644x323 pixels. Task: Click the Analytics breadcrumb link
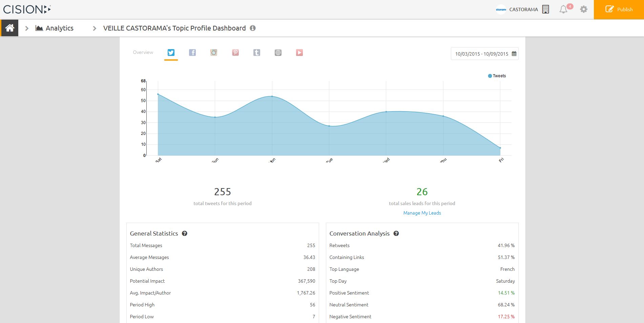(x=59, y=28)
